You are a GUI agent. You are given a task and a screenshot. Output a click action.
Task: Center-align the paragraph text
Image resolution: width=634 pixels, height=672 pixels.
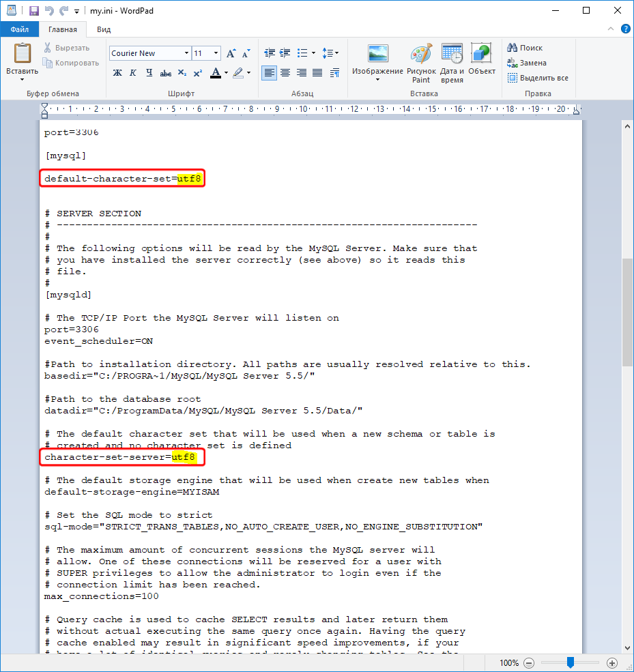click(285, 73)
